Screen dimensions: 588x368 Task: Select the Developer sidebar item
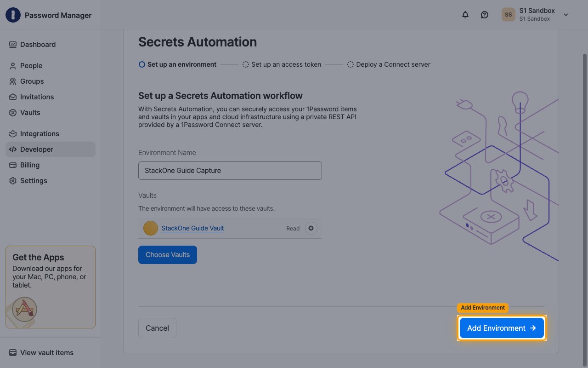(x=51, y=149)
